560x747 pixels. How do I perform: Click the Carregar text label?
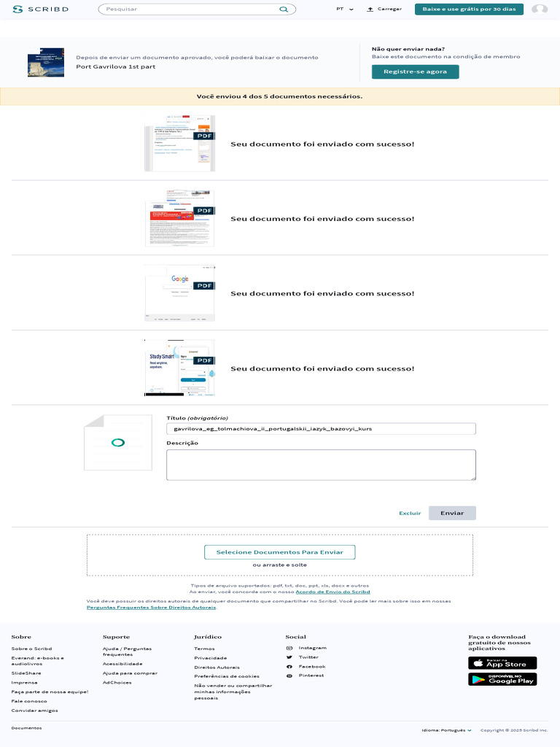tap(389, 9)
